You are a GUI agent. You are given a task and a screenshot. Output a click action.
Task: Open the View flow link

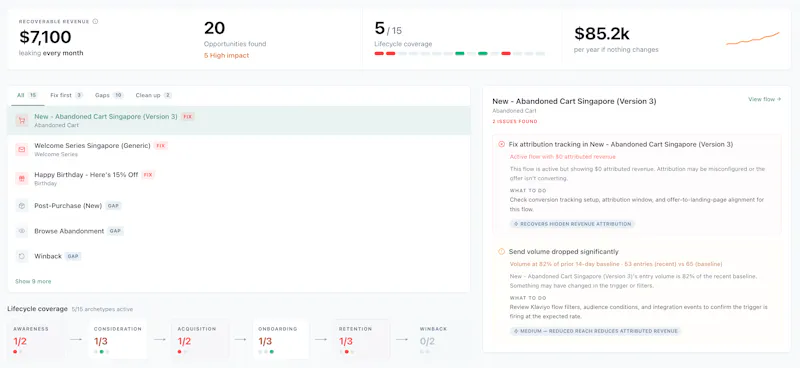click(x=764, y=99)
